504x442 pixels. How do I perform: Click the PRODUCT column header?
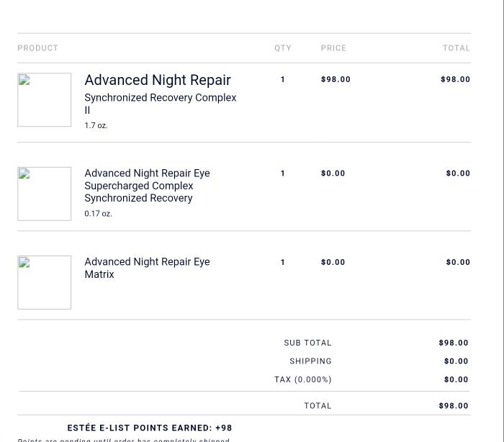click(37, 48)
